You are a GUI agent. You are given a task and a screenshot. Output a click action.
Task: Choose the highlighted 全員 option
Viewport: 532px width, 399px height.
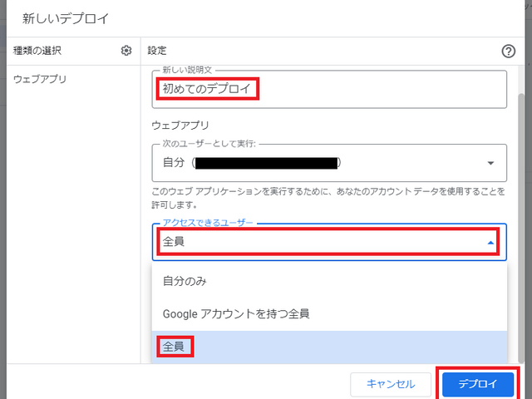(x=329, y=347)
